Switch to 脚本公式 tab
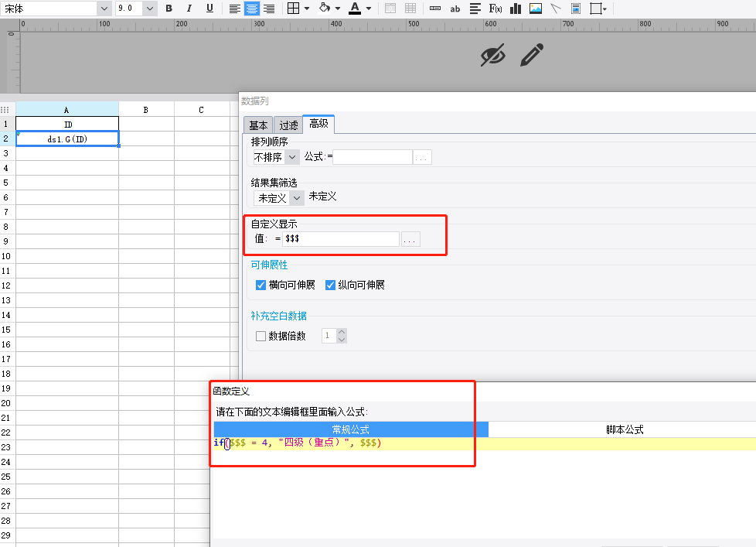The height and width of the screenshot is (547, 756). pyautogui.click(x=625, y=429)
